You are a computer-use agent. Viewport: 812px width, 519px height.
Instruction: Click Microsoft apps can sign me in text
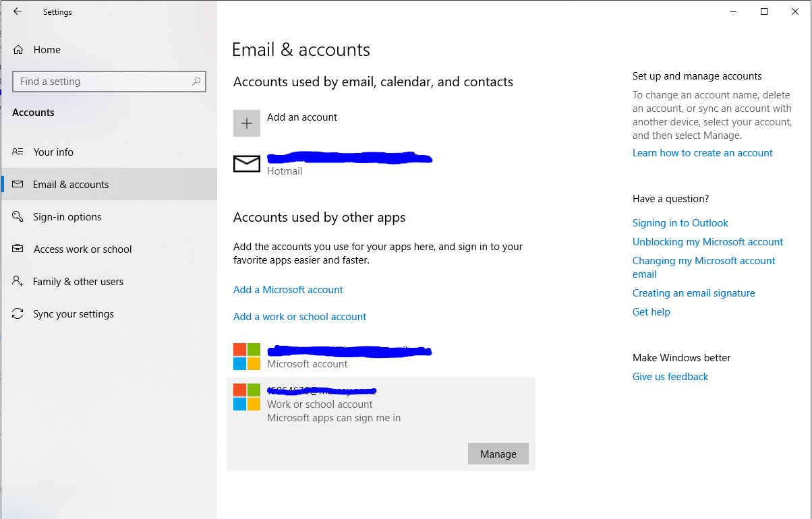[x=334, y=418]
